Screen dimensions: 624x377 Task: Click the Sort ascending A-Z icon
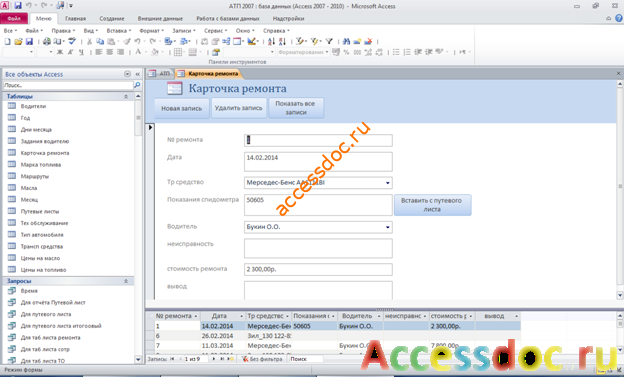271,41
